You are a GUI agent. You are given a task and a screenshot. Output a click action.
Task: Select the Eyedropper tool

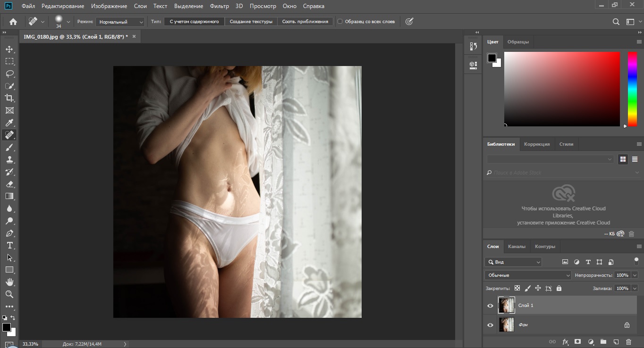coord(9,123)
